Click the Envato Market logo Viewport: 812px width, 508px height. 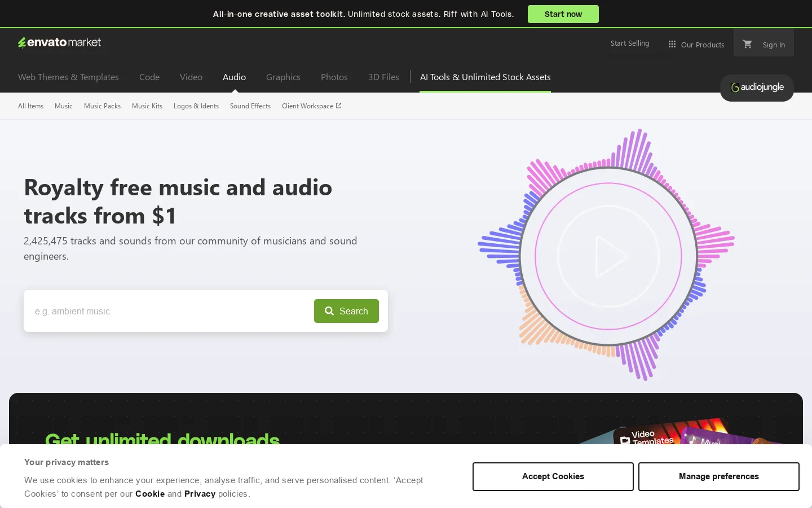tap(59, 42)
